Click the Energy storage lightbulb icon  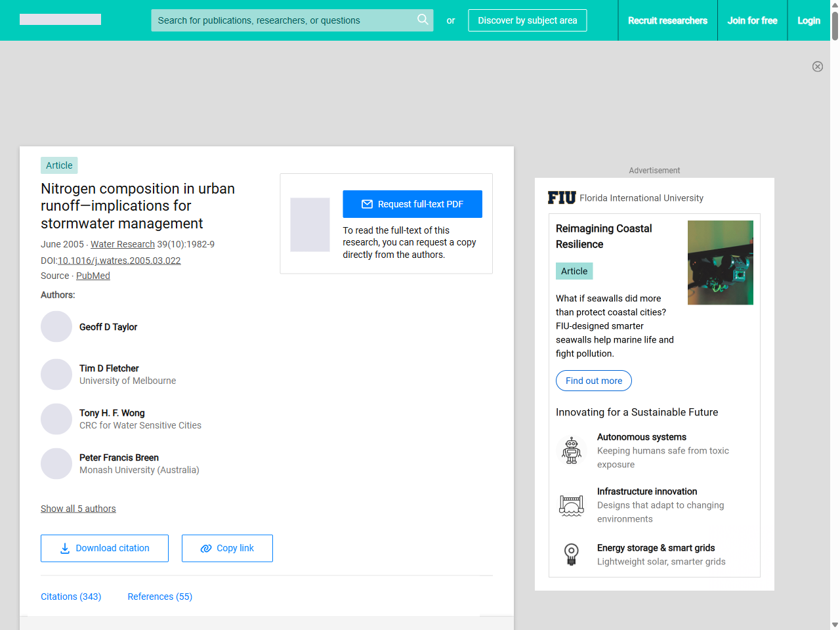coord(572,555)
